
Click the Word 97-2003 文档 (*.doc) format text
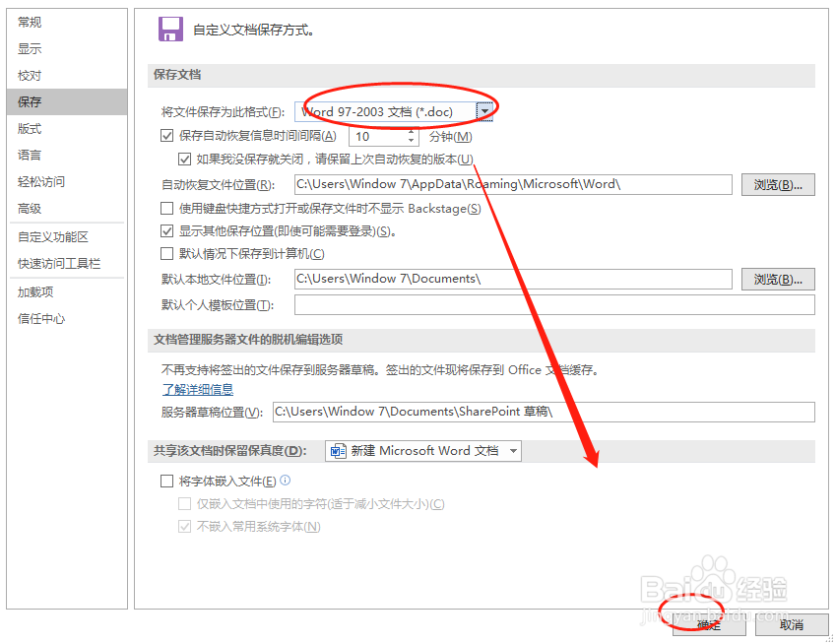click(x=376, y=112)
